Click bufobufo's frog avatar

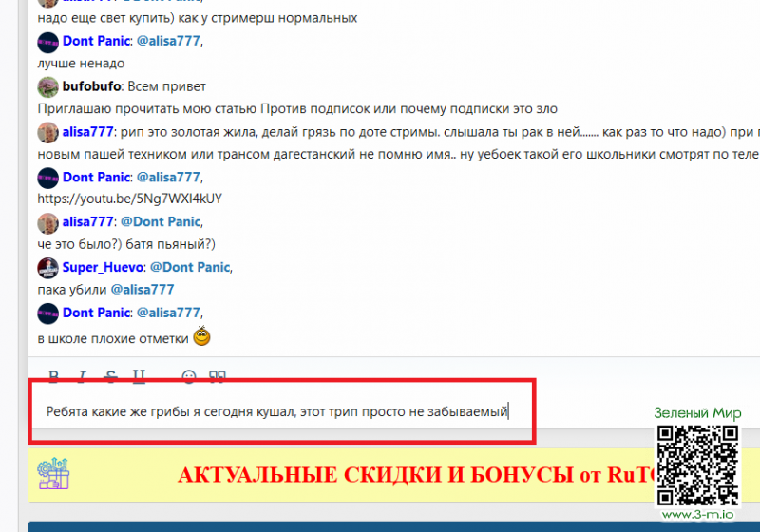click(x=48, y=86)
